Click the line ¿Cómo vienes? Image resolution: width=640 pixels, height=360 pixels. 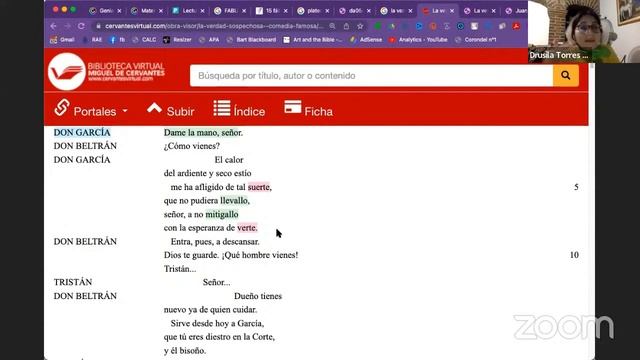point(192,146)
